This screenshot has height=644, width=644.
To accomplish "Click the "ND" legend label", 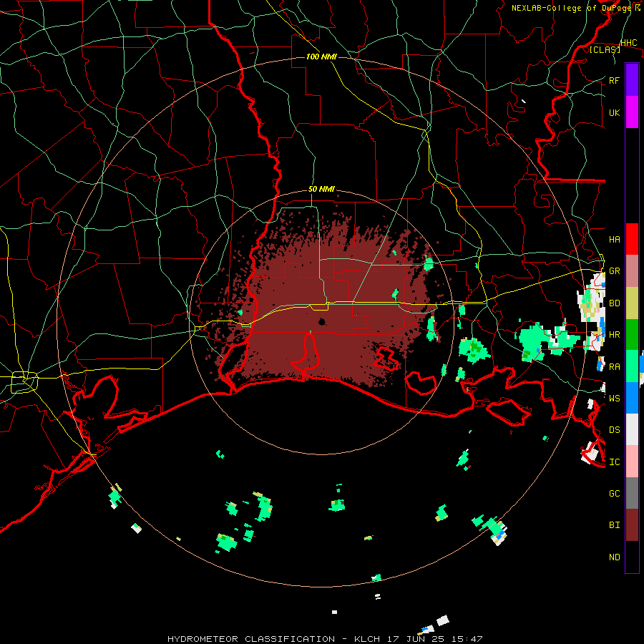I will pyautogui.click(x=614, y=557).
